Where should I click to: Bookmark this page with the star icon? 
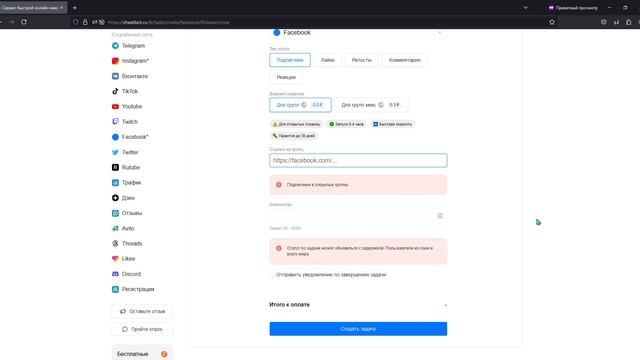[x=552, y=22]
